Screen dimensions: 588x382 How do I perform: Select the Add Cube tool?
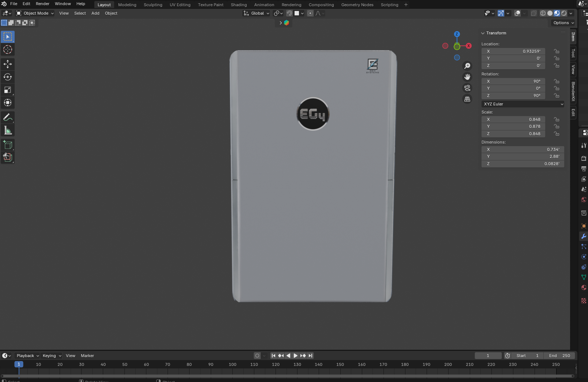click(x=8, y=145)
